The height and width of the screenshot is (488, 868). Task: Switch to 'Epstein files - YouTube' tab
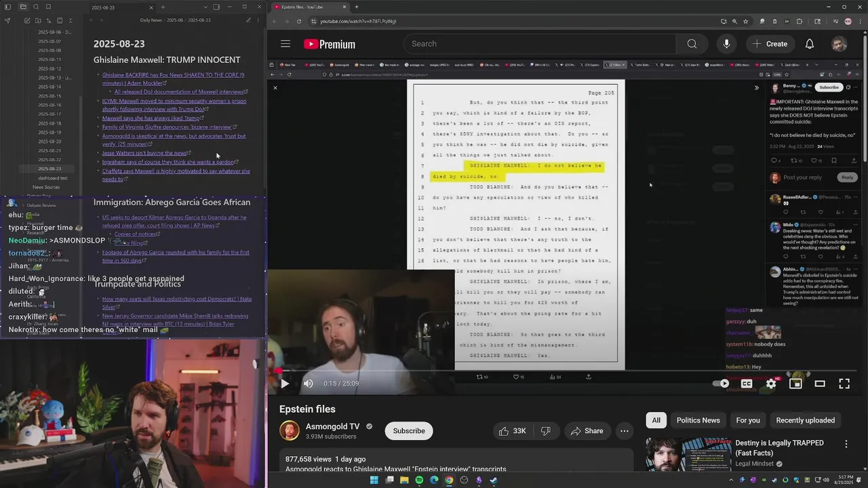(310, 7)
